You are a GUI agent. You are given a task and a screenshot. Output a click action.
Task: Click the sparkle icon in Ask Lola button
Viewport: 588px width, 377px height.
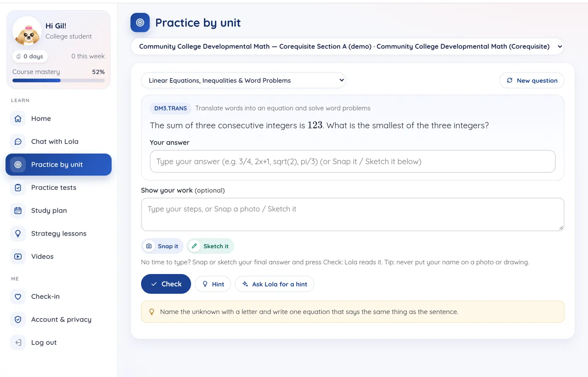tap(245, 284)
